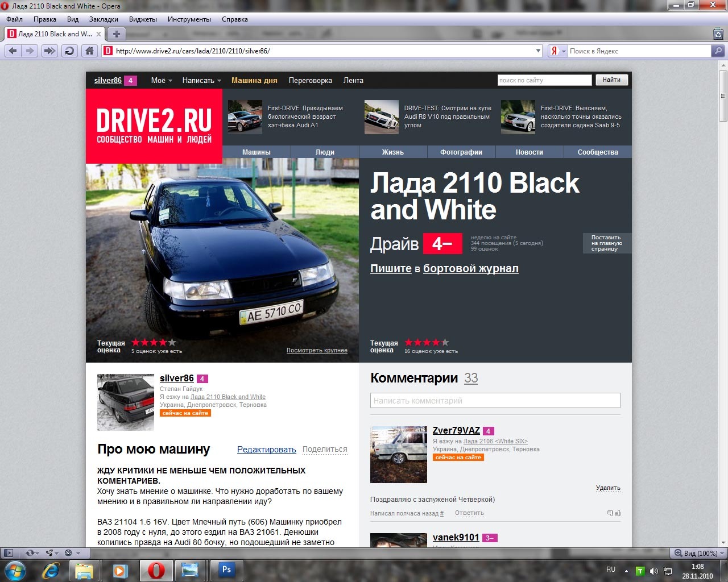Viewport: 728px width, 582px height.
Task: Open a new tab with the plus button
Action: [x=116, y=34]
